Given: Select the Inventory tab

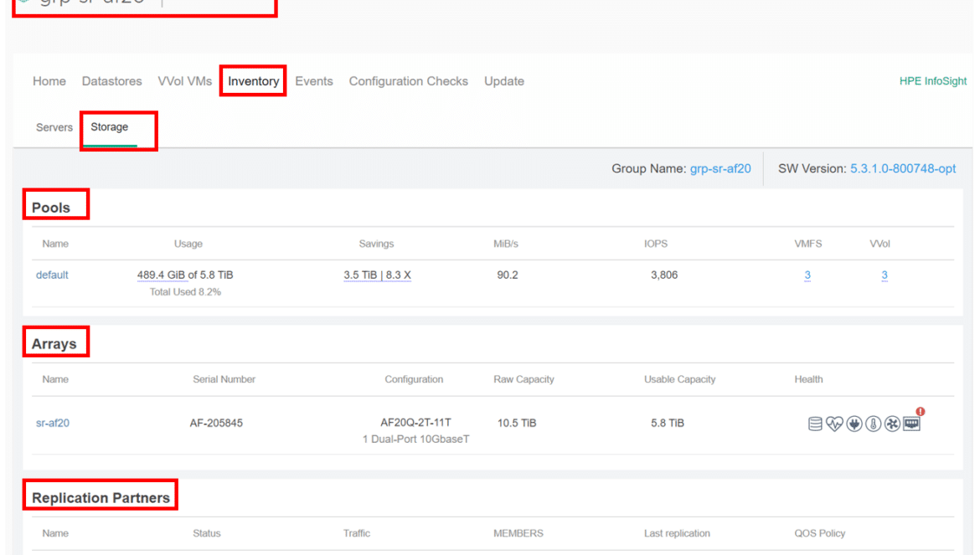Looking at the screenshot, I should coord(253,81).
